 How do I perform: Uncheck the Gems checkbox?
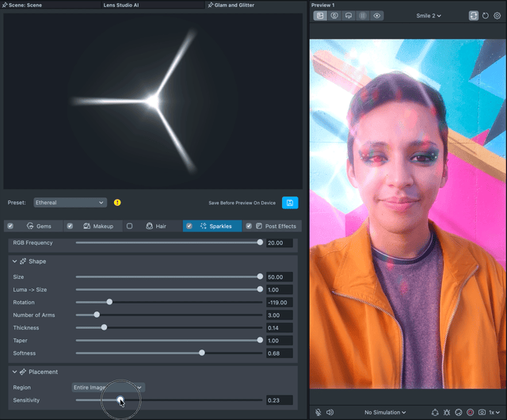click(x=10, y=226)
